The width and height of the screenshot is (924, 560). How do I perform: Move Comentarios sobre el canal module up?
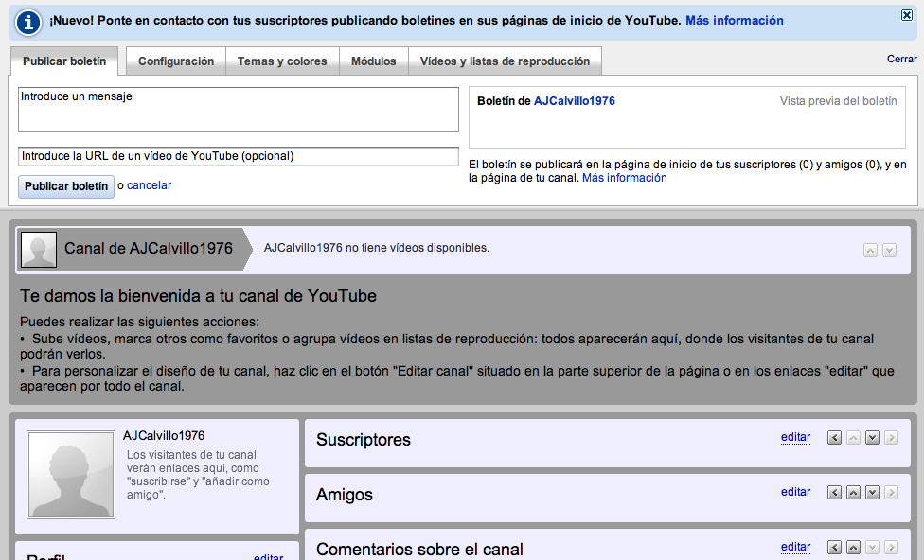pos(853,547)
